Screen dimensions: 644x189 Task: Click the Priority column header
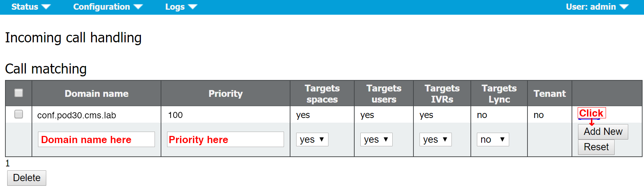[x=226, y=94]
